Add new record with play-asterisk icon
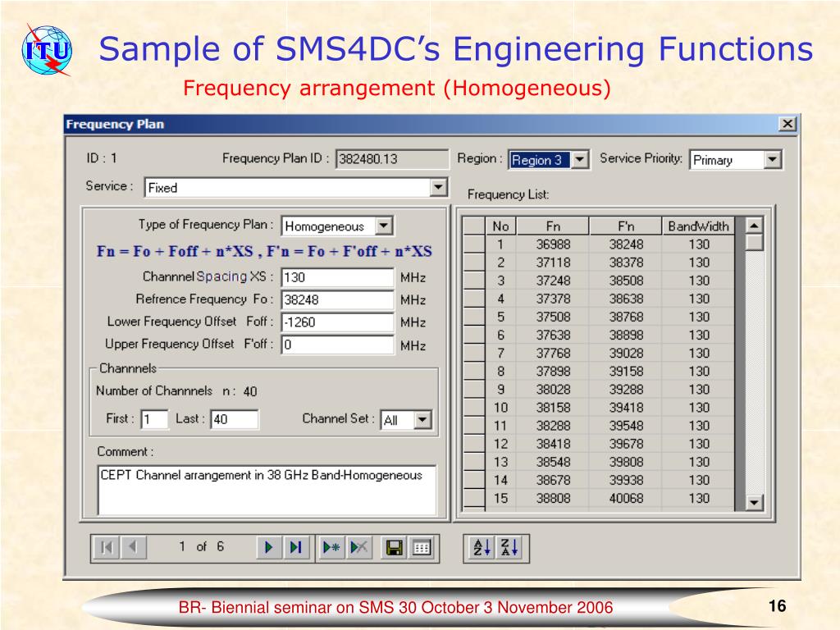The image size is (840, 630). pyautogui.click(x=331, y=547)
